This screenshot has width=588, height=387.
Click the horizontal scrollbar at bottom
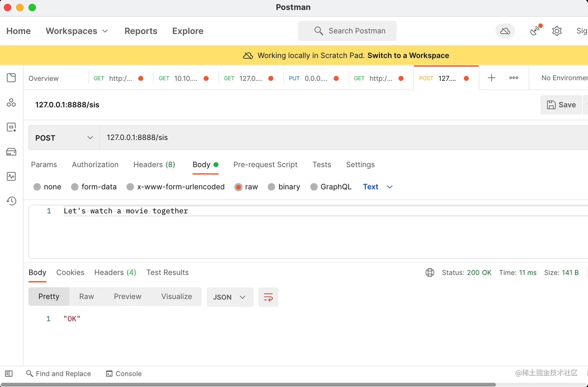[248, 385]
